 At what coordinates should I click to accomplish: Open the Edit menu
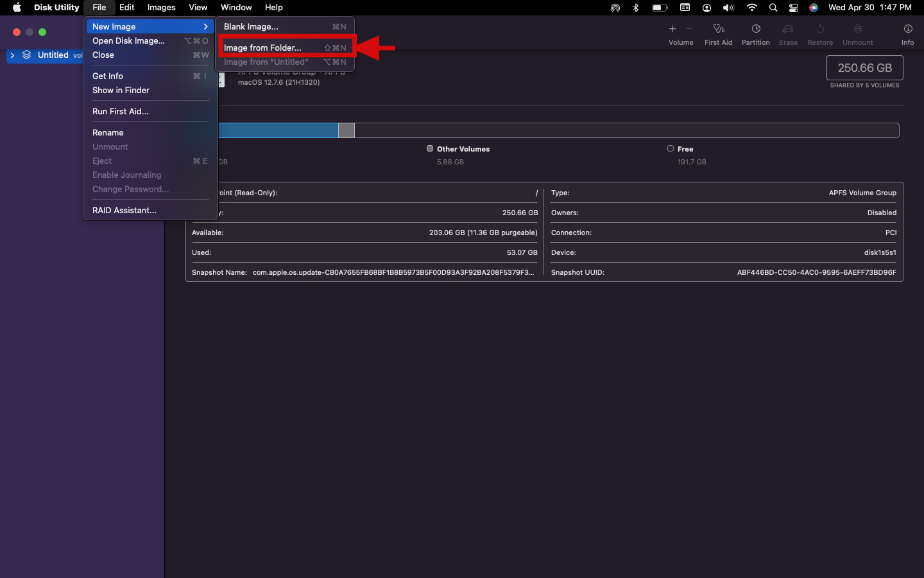126,8
